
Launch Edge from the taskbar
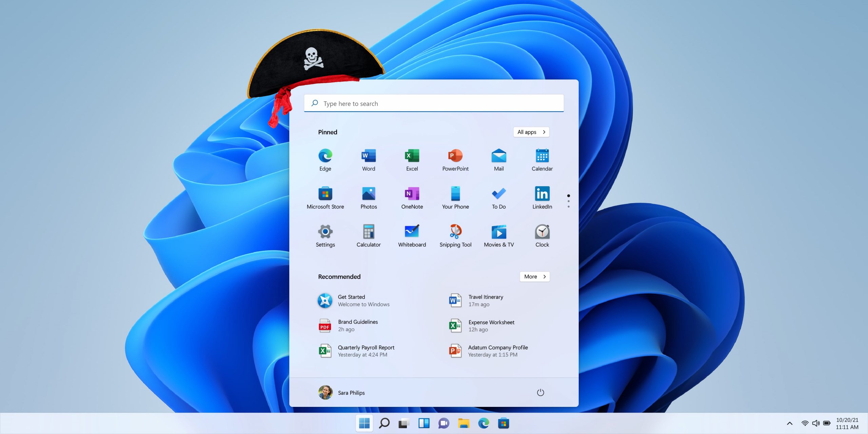[484, 423]
